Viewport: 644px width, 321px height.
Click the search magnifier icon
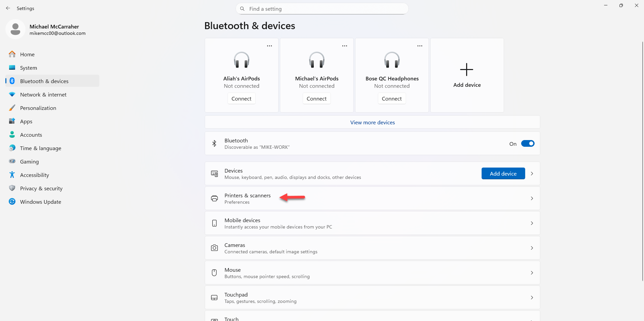tap(242, 9)
